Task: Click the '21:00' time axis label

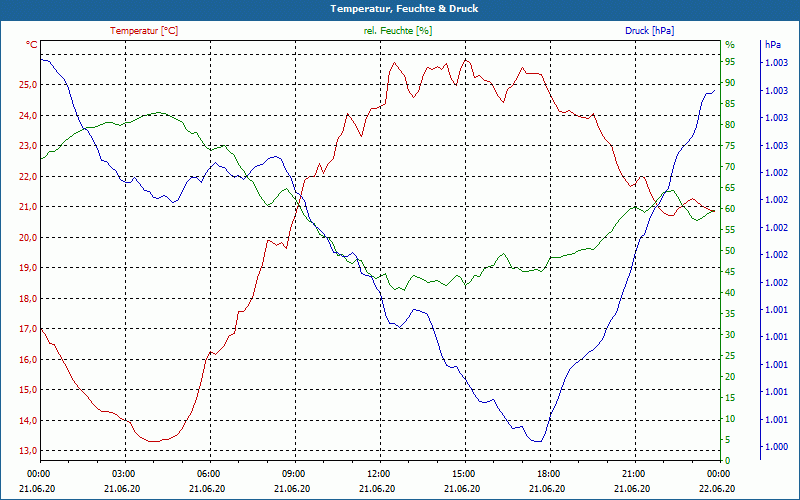Action: click(633, 473)
